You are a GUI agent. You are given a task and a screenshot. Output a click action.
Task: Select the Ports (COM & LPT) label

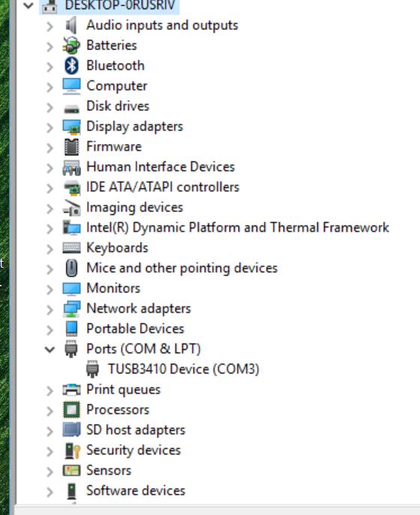pyautogui.click(x=143, y=349)
